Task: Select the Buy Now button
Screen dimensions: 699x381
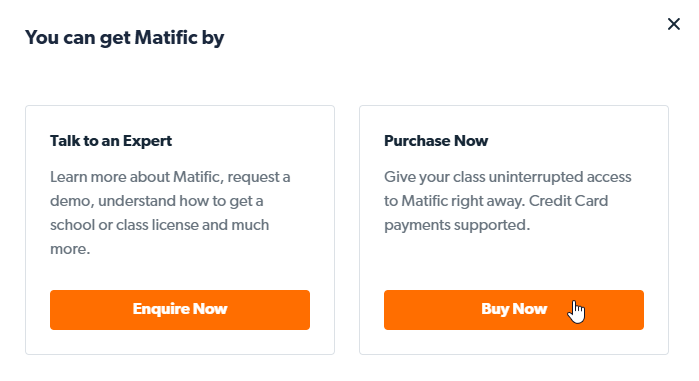Action: (514, 310)
